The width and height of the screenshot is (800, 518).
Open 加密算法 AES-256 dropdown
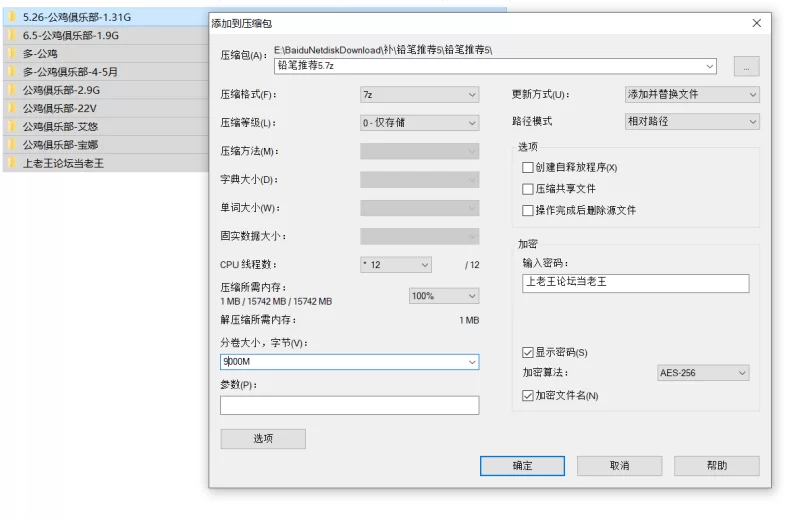coord(703,373)
